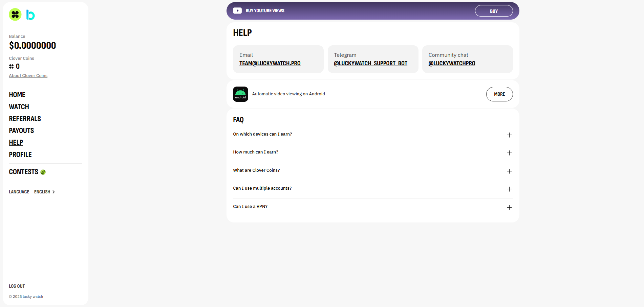
Task: Click the Android app icon
Action: point(240,94)
